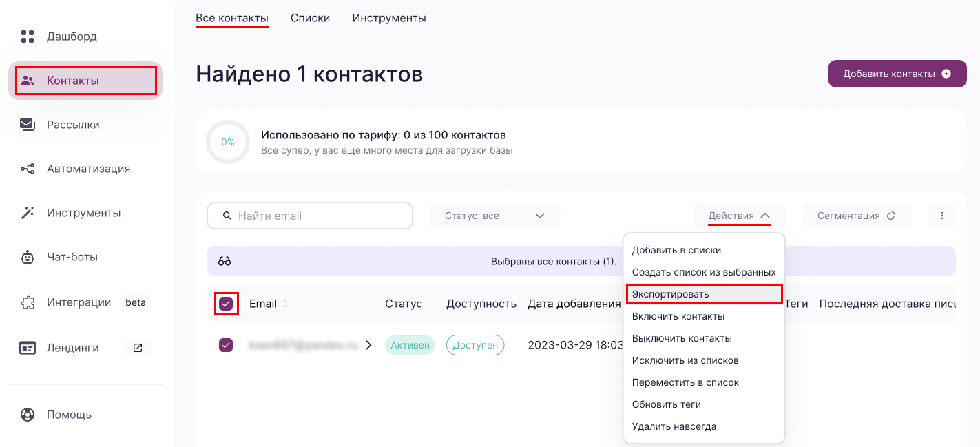Click the Активен status badge
The image size is (980, 447).
(x=410, y=345)
